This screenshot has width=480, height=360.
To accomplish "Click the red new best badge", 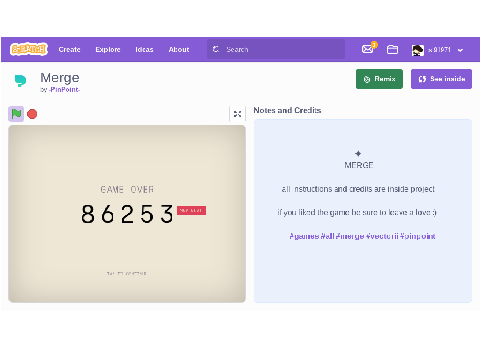I will point(191,210).
